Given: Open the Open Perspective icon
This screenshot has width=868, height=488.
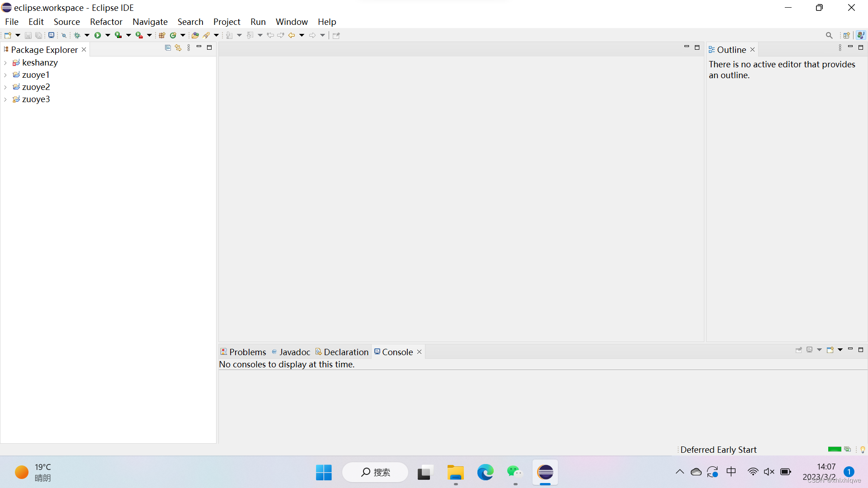Looking at the screenshot, I should 847,35.
